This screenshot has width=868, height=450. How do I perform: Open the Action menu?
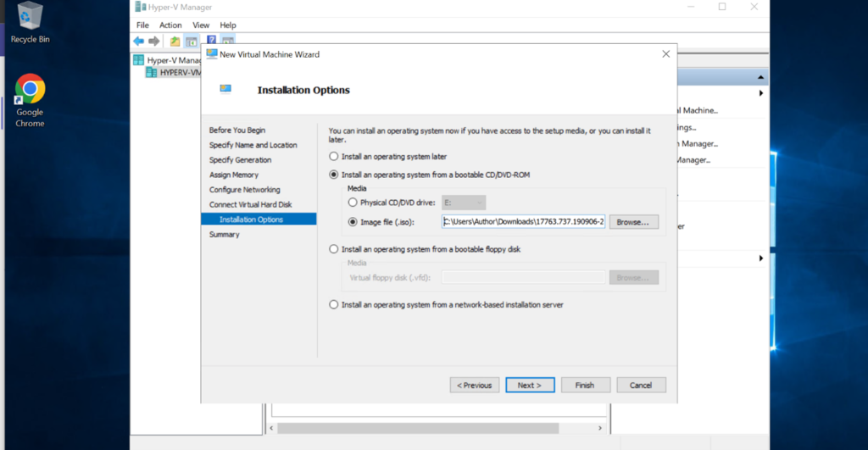tap(170, 25)
